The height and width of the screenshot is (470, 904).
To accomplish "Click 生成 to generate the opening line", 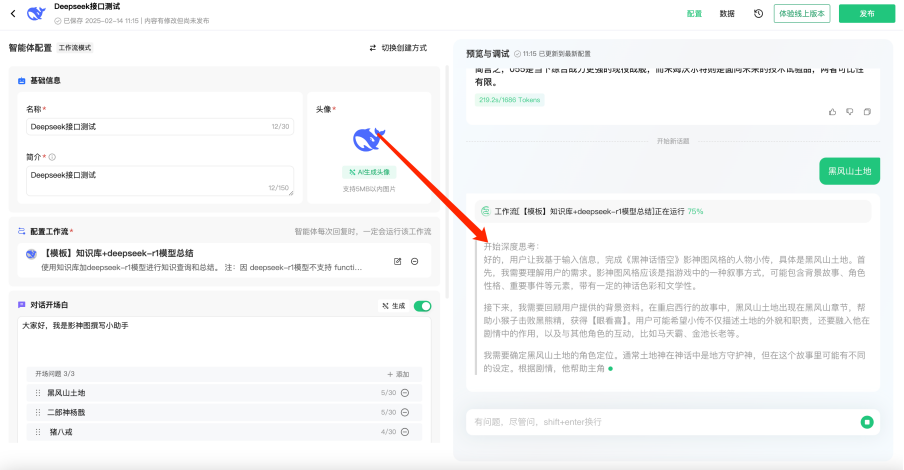I will click(394, 306).
